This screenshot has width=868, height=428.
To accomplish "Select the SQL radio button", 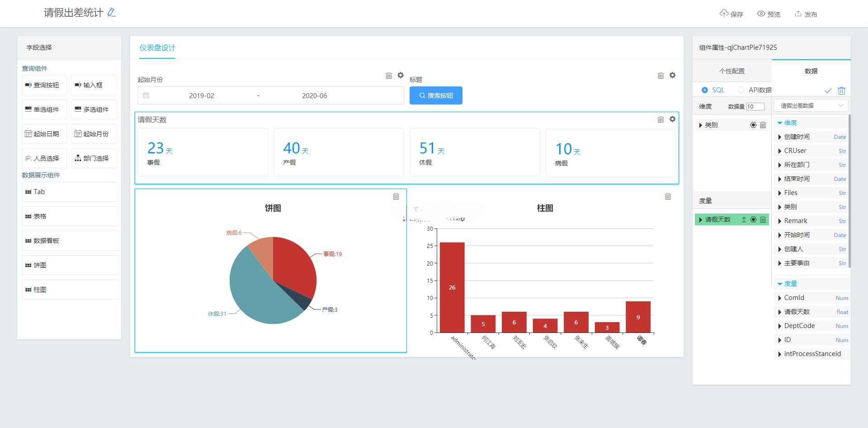I will point(705,90).
